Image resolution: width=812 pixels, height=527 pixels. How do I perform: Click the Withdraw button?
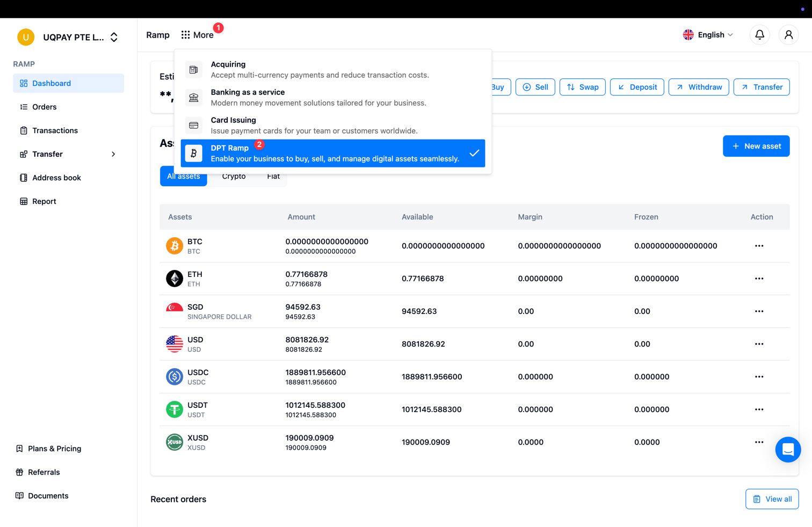(x=699, y=87)
